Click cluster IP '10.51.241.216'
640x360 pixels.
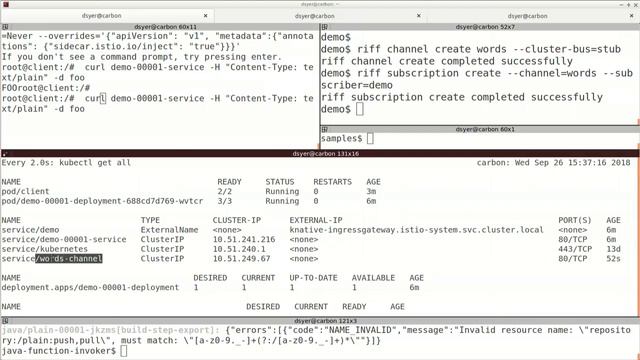click(x=244, y=240)
